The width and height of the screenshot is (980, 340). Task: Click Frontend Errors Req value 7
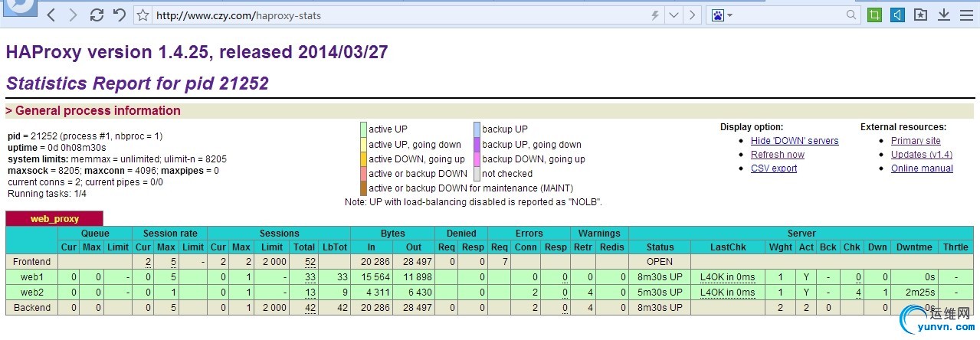tap(504, 262)
